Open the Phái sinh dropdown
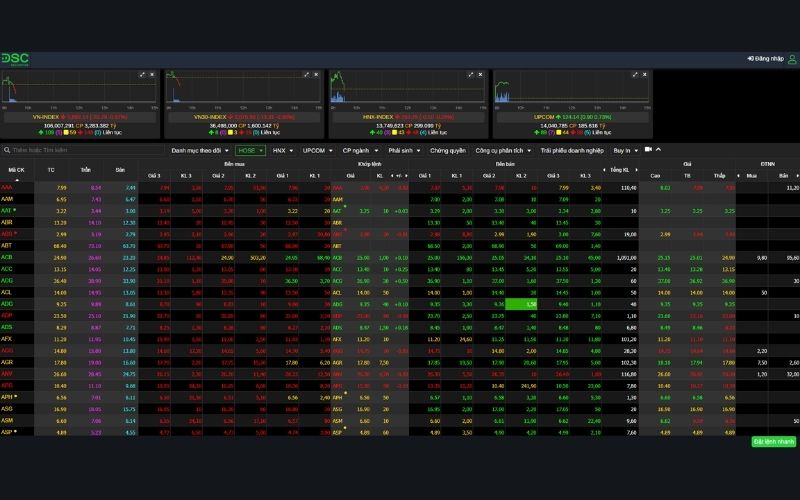Image resolution: width=800 pixels, height=500 pixels. pyautogui.click(x=404, y=151)
